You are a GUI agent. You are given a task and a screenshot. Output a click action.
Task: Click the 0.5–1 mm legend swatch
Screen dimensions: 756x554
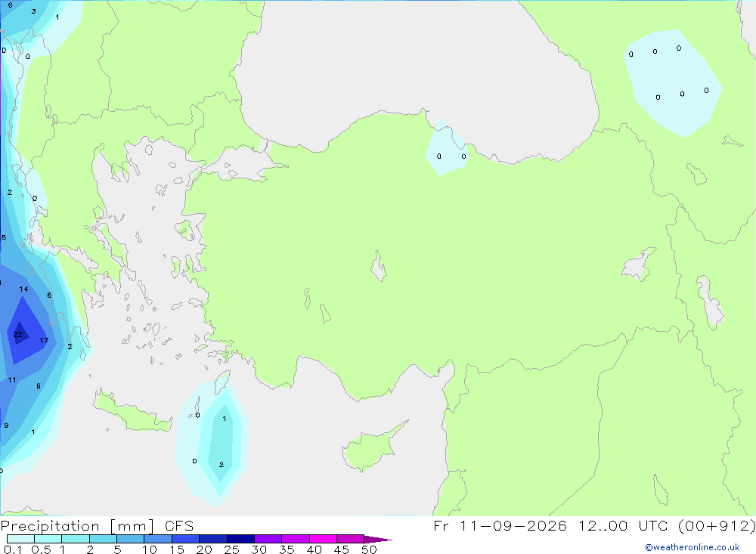[x=48, y=539]
